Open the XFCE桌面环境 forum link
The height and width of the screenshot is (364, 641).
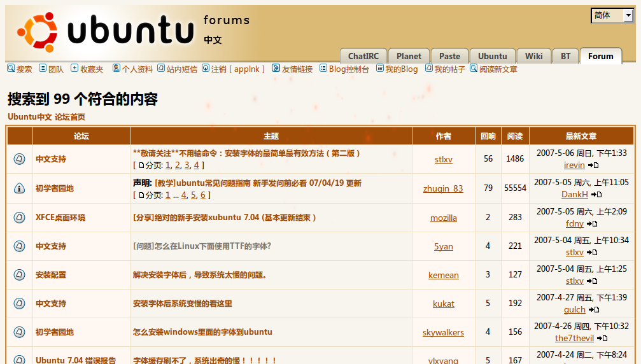(60, 218)
